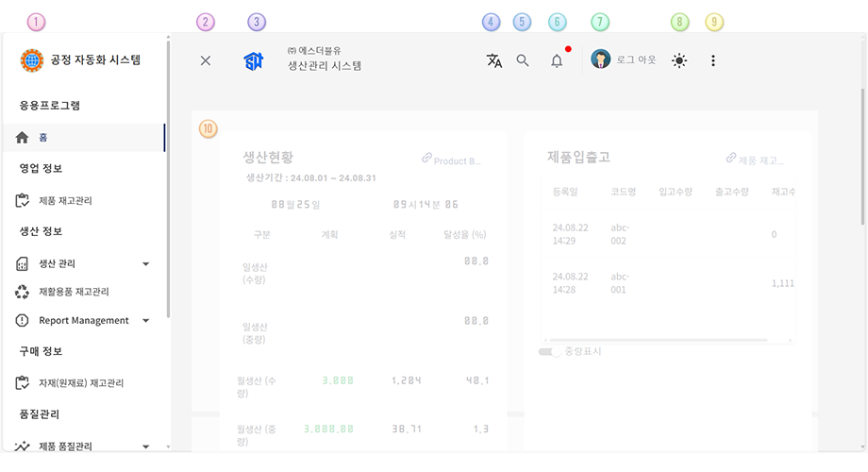The width and height of the screenshot is (868, 472).
Task: Open the three-dot more options menu
Action: point(713,60)
